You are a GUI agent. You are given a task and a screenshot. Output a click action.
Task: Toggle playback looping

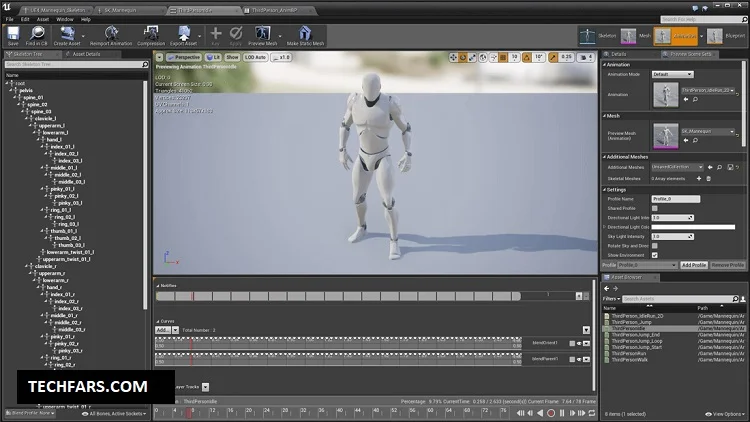pos(592,413)
